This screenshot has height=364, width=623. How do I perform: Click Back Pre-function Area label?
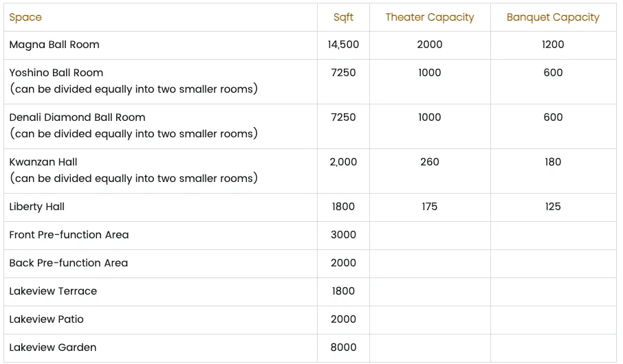[x=68, y=263]
